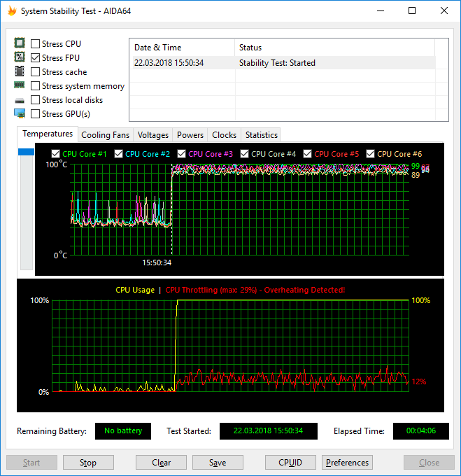Click the greyed Close button

pos(429,462)
